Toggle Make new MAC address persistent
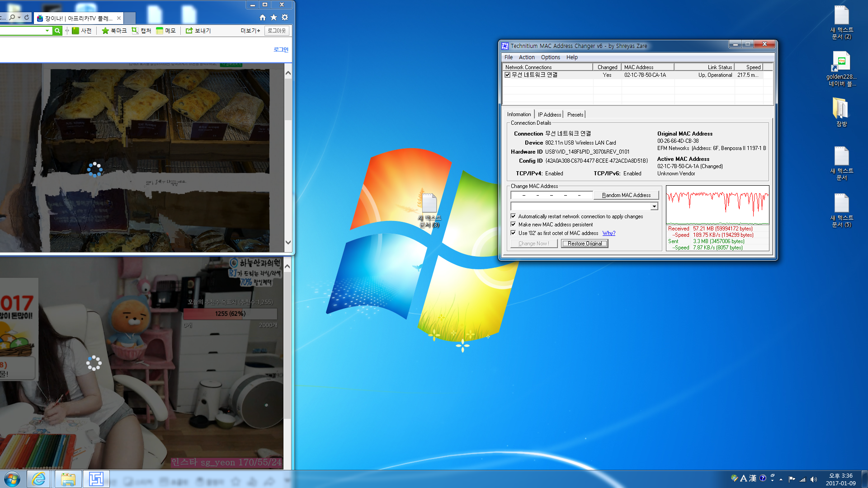 coord(513,225)
